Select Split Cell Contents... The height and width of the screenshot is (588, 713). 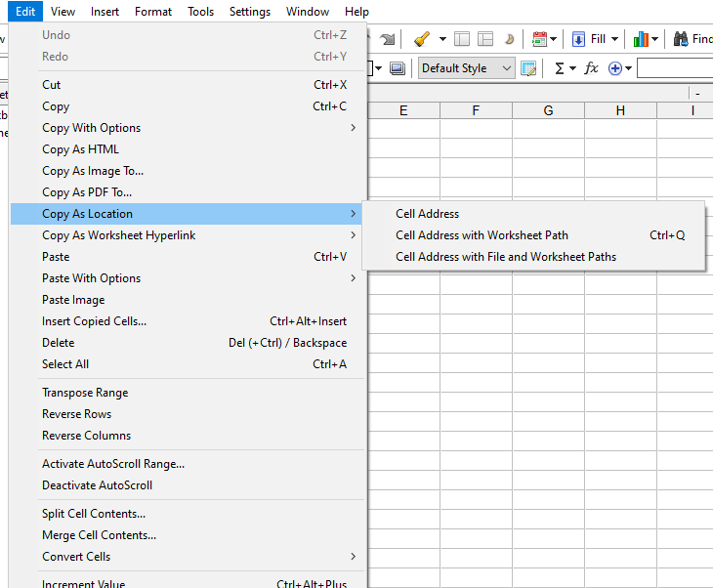click(188, 514)
